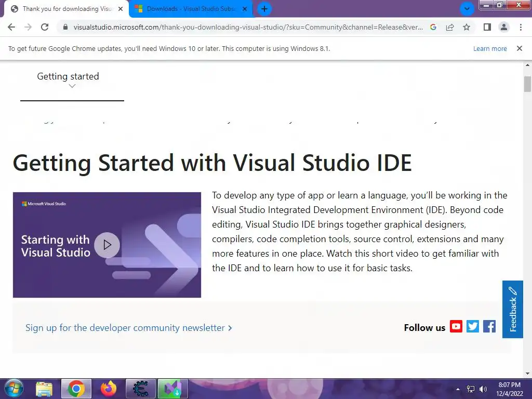Bookmark this page with the star
Screen dimensions: 532x399
tap(467, 27)
